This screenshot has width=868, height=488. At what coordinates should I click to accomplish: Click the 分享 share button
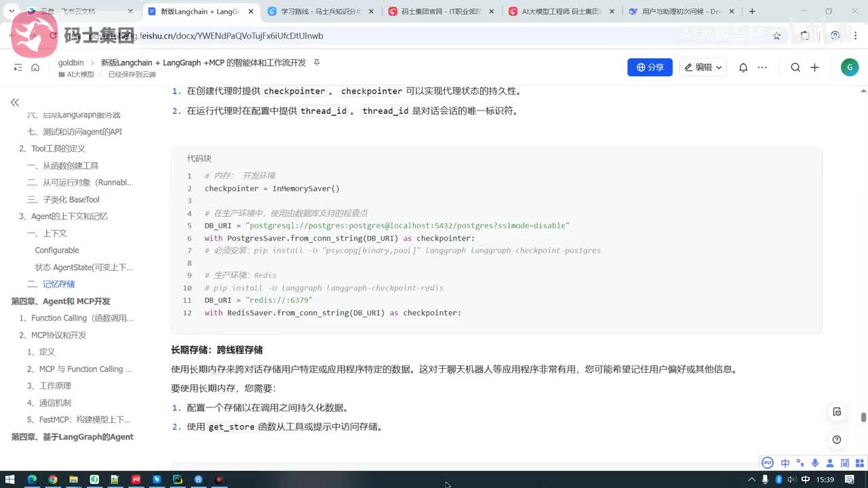[650, 67]
